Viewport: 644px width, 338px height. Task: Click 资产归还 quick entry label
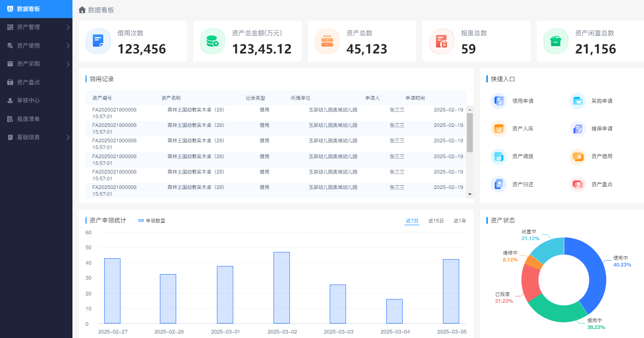pos(523,184)
